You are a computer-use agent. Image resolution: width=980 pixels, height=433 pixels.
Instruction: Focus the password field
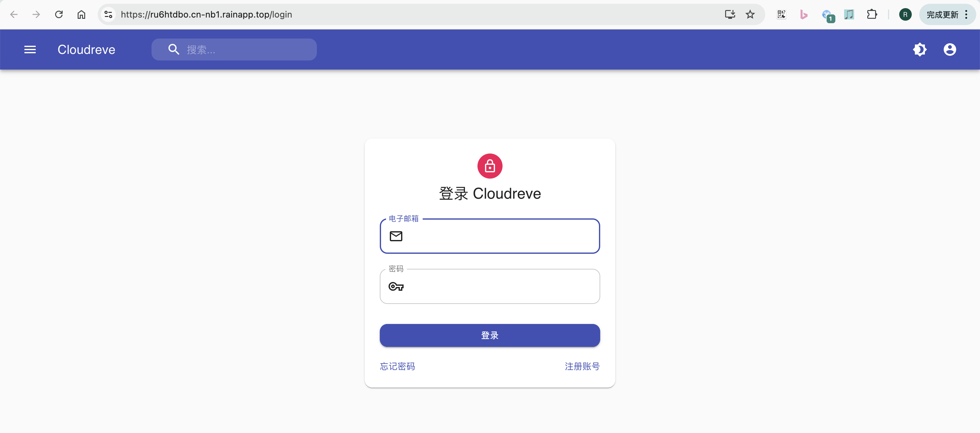click(490, 286)
